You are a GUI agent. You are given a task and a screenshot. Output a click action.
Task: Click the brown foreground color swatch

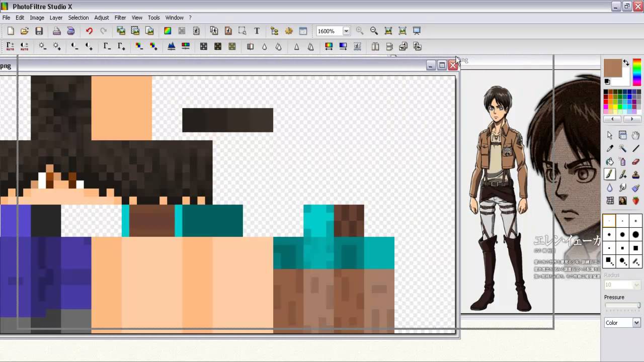[x=612, y=67]
